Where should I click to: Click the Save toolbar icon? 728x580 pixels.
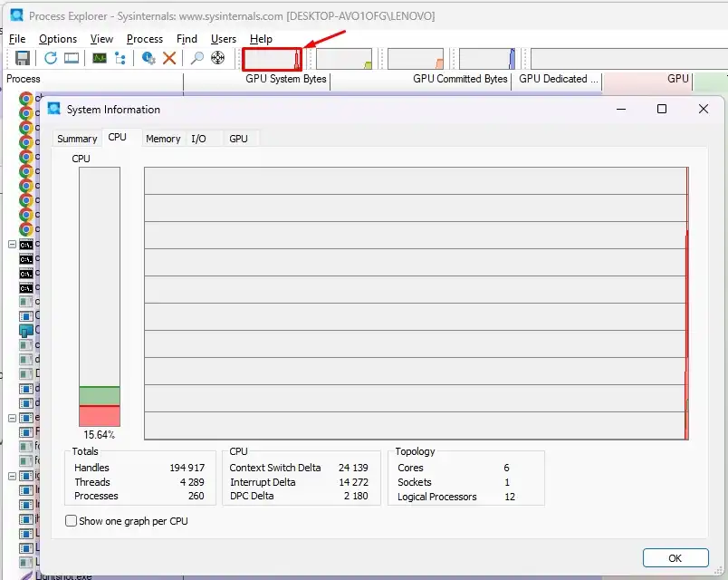[x=23, y=58]
